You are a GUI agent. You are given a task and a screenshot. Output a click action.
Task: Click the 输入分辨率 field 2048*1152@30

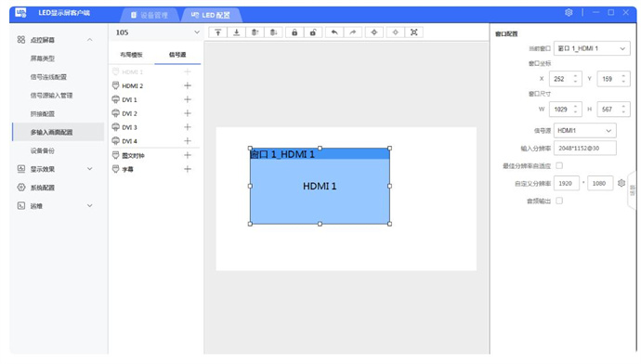584,148
